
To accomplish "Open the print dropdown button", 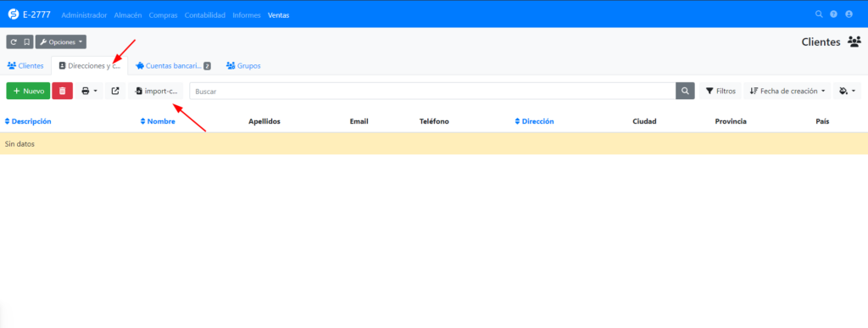I will [x=89, y=91].
